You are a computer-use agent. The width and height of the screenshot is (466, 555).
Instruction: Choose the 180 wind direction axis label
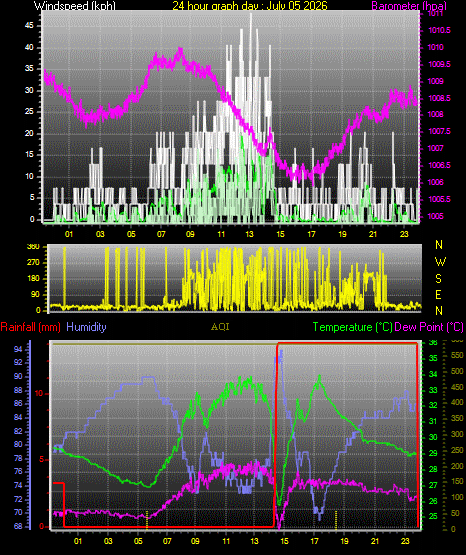coord(33,279)
